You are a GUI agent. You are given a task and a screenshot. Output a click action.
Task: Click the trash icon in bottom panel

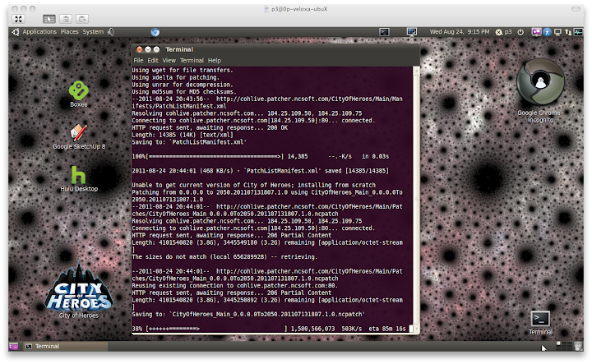point(578,346)
